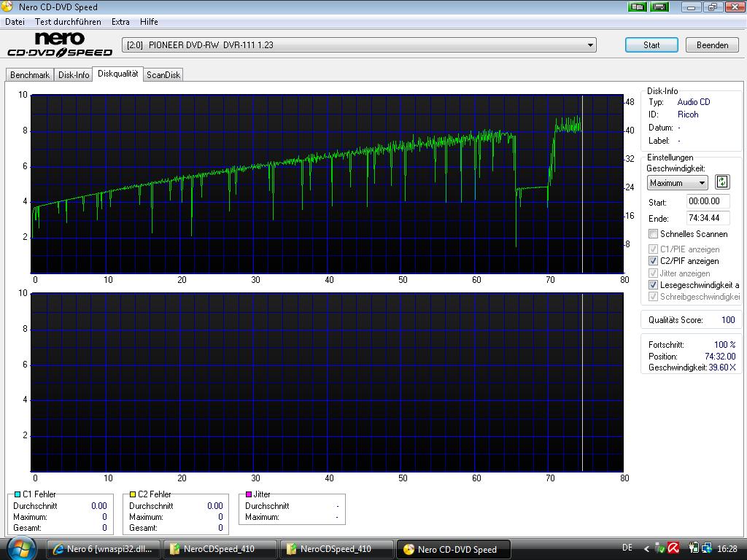Image resolution: width=747 pixels, height=560 pixels.
Task: Open the Extra menu
Action: (x=120, y=22)
